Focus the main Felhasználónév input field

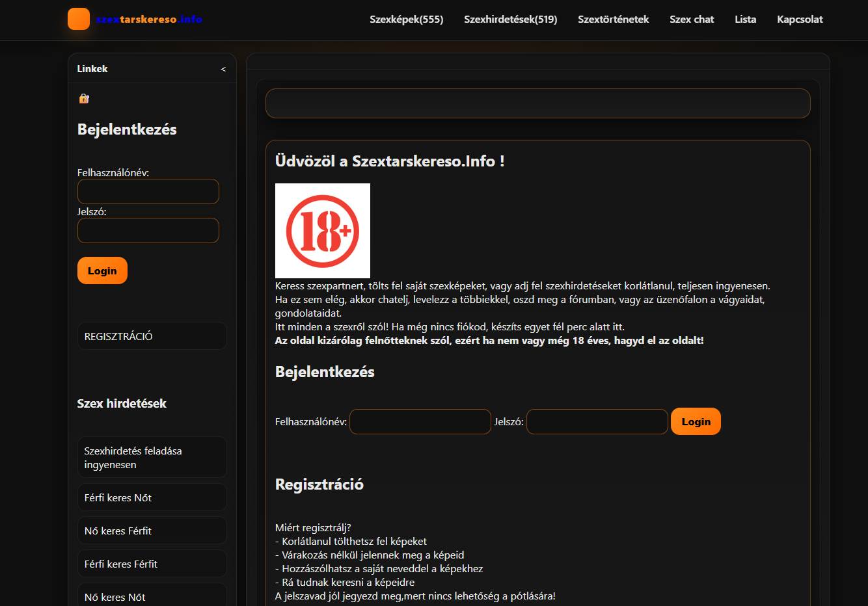tap(420, 421)
